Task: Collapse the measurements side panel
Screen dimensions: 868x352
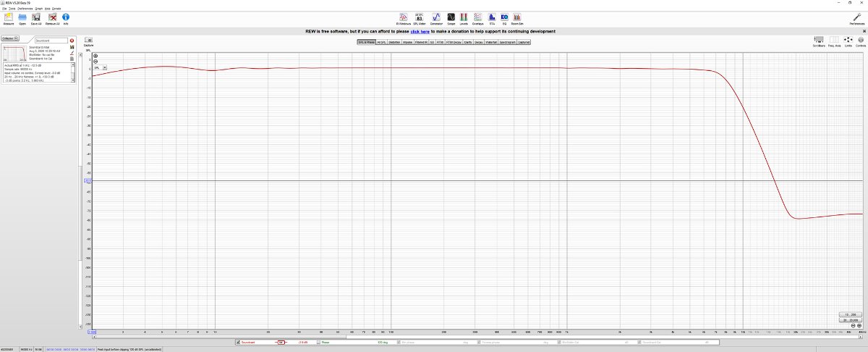Action: (9, 38)
